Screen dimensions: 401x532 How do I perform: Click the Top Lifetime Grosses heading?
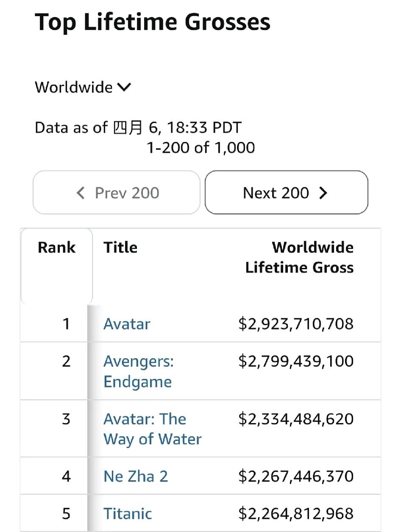(x=153, y=22)
